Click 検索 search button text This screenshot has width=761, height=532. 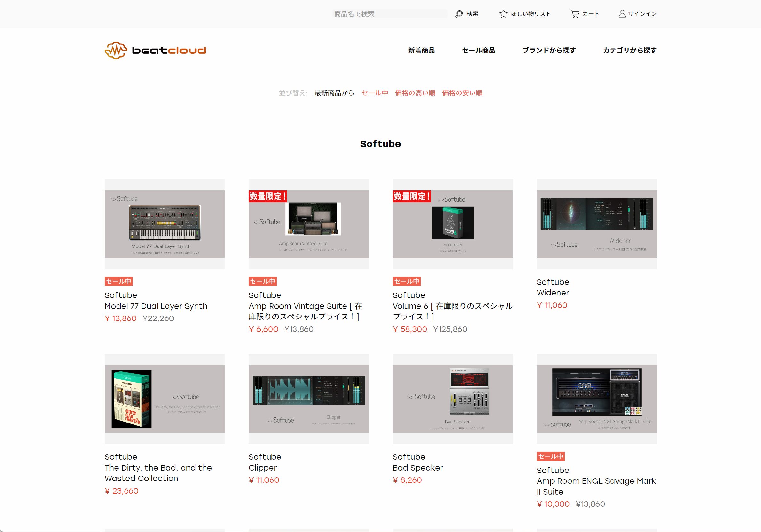472,13
